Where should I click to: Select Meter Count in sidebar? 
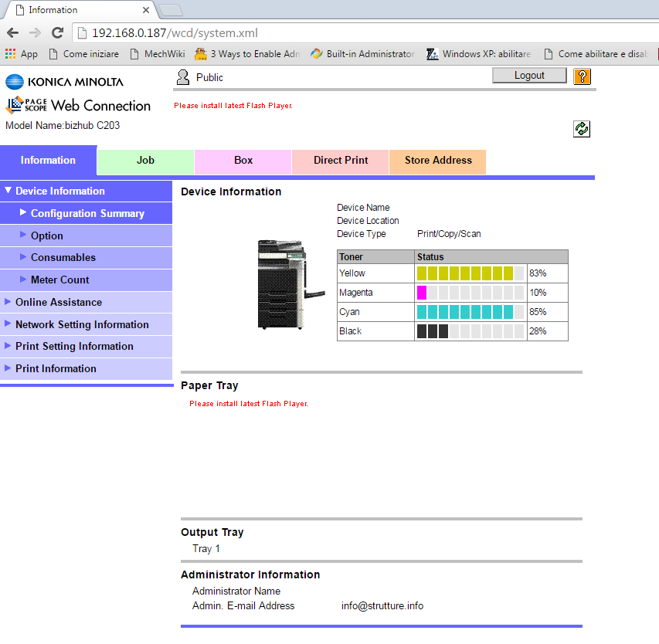pyautogui.click(x=59, y=280)
